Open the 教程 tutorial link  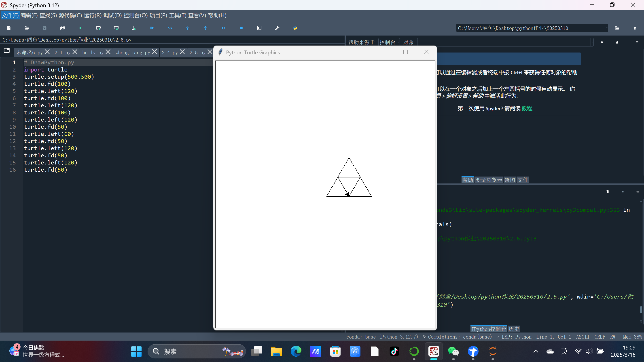point(527,108)
